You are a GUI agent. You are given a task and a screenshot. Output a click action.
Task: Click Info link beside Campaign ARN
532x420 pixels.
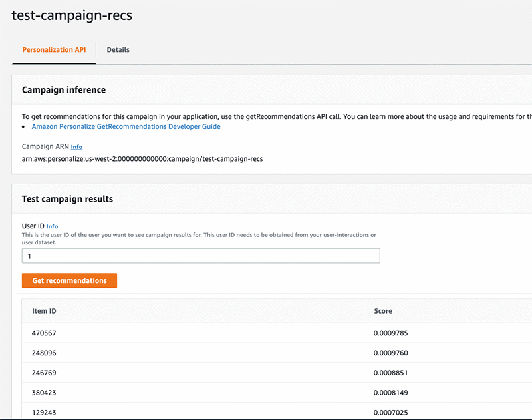(x=77, y=147)
